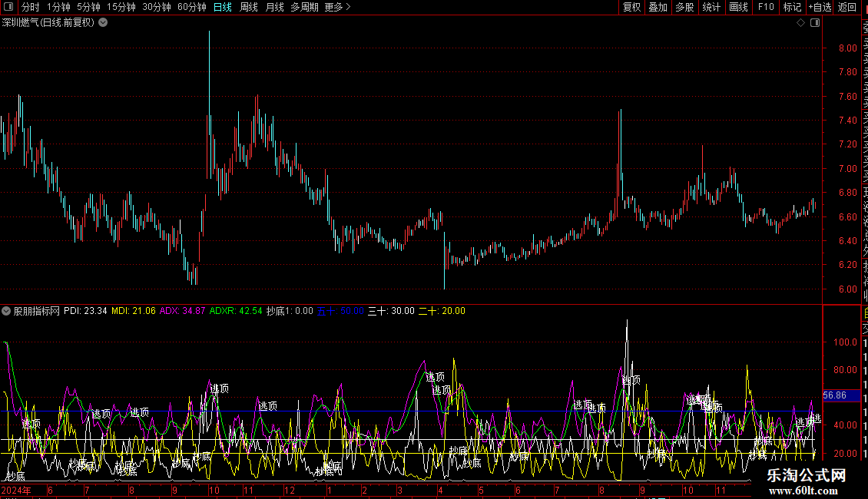Viewport: 868px width, 499px height.
Task: Select the 60分钟 period tab
Action: coord(192,7)
